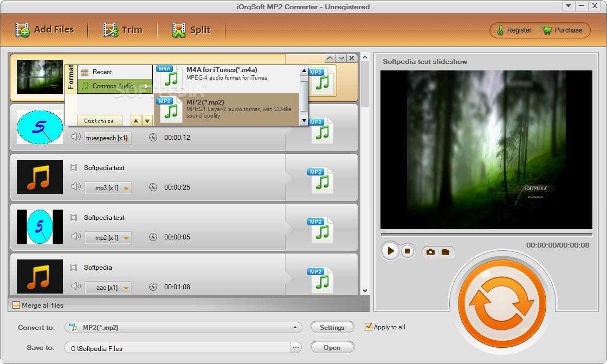Open truespeech [x1] audio track dropdown
This screenshot has width=607, height=364.
coord(108,138)
